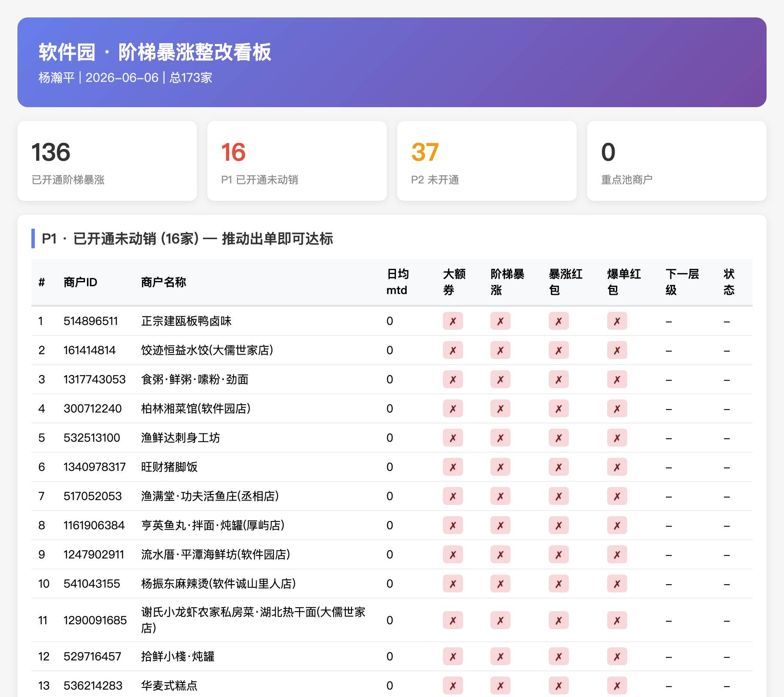Click merchant name 正宗建瓯板鸭卤味
Screen dimensions: 784x697
[x=186, y=321]
